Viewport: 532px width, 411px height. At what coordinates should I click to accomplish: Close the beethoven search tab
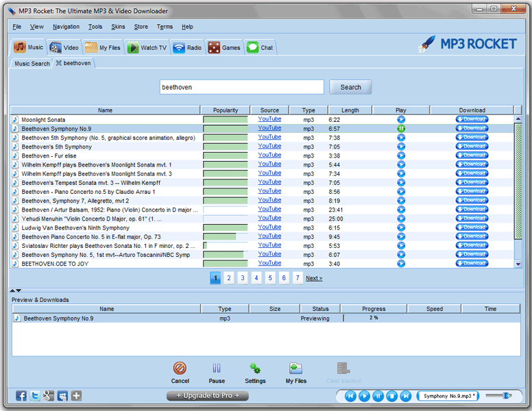coord(59,64)
